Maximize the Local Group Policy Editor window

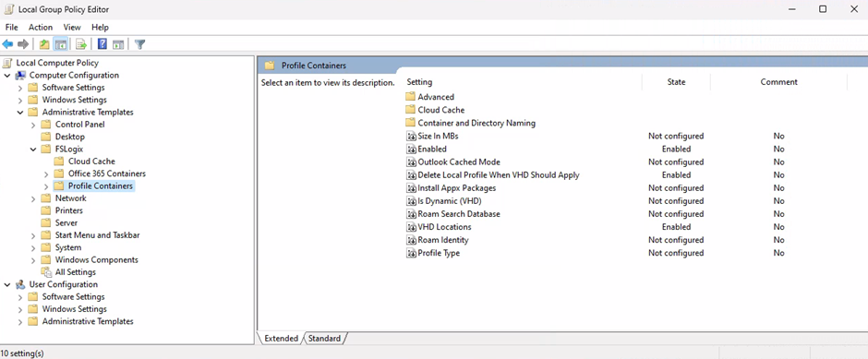click(x=823, y=9)
